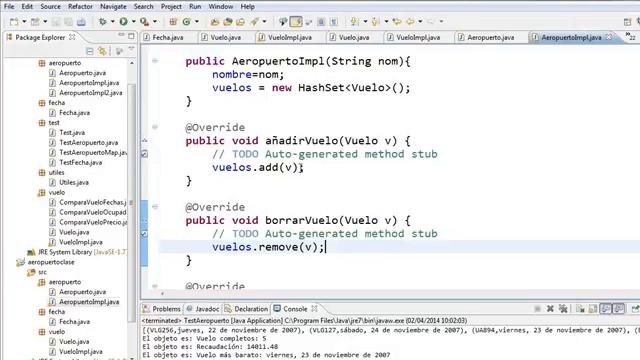The height and width of the screenshot is (360, 640).
Task: Click the task marker beside borrarVuelo TODO line
Action: coord(144,234)
